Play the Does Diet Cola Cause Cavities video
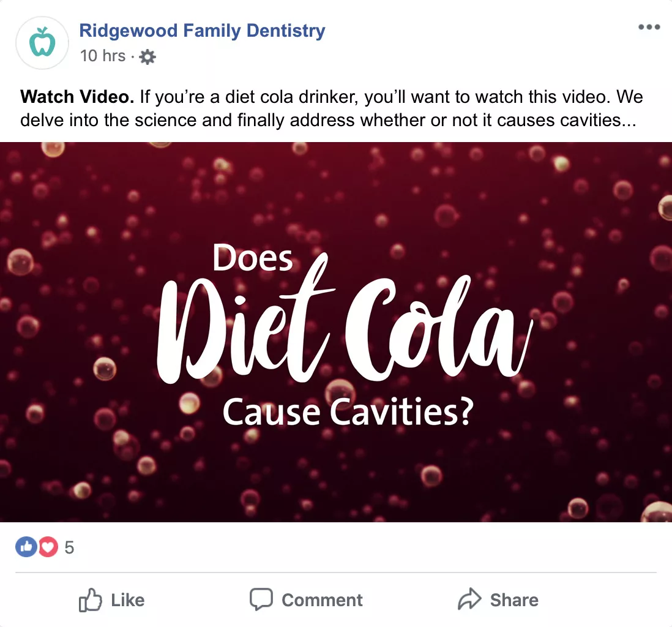The image size is (672, 627). (336, 331)
